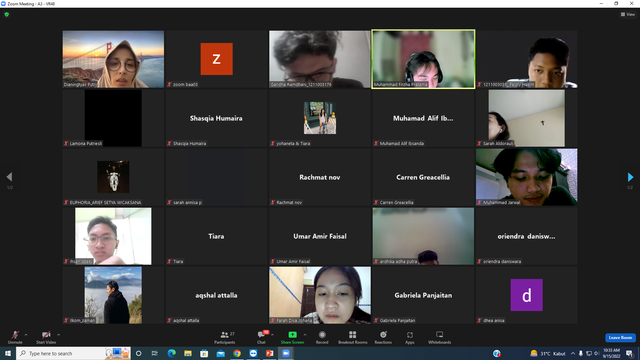Go to next gallery page arrow
Viewport: 640px width, 360px height.
coord(630,177)
